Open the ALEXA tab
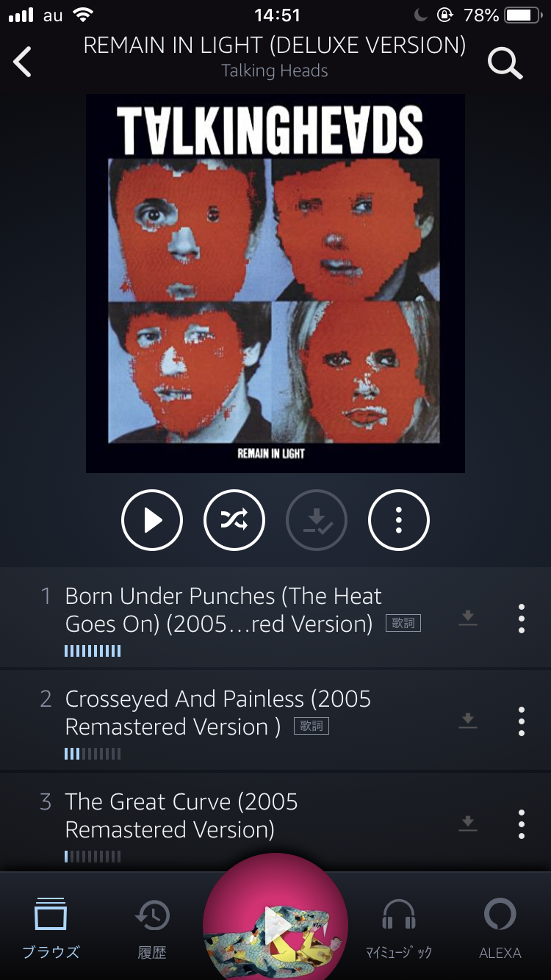Screen dimensions: 551x980 click(x=500, y=928)
